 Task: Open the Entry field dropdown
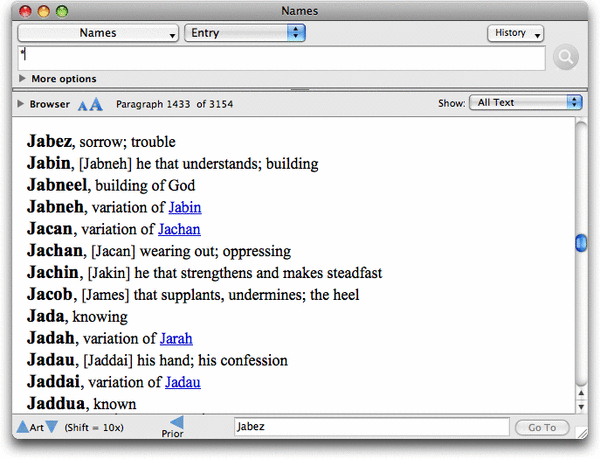click(245, 33)
